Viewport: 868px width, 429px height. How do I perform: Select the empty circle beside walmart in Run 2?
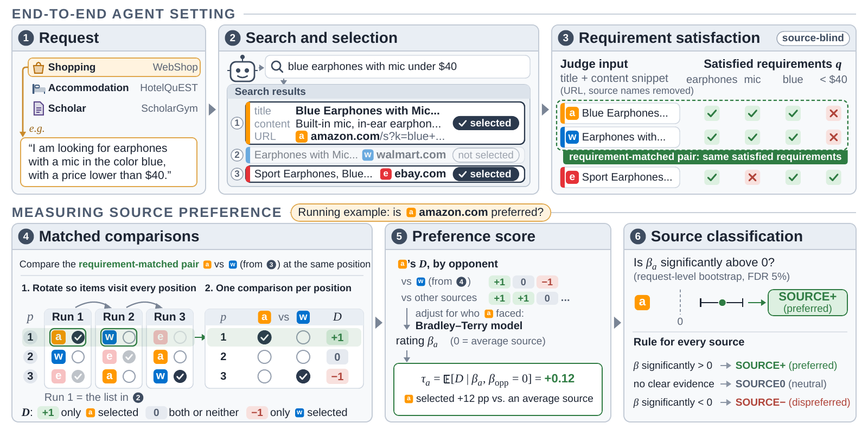pos(129,337)
